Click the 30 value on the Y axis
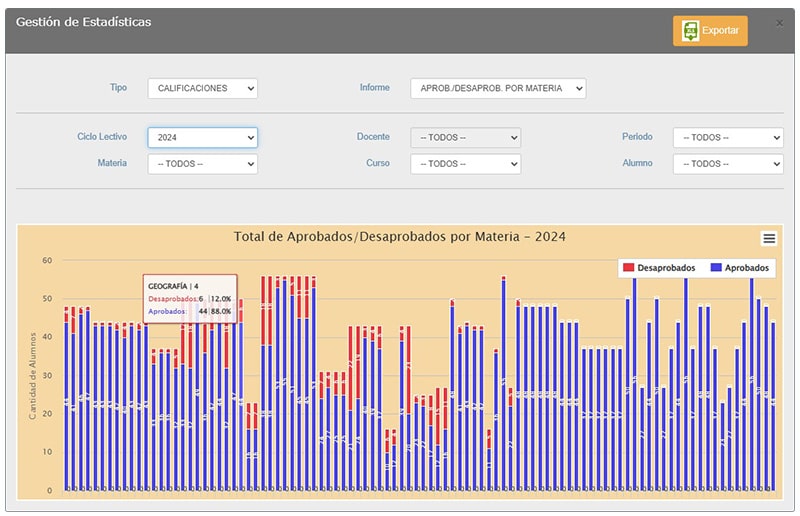The height and width of the screenshot is (516, 800). 47,375
